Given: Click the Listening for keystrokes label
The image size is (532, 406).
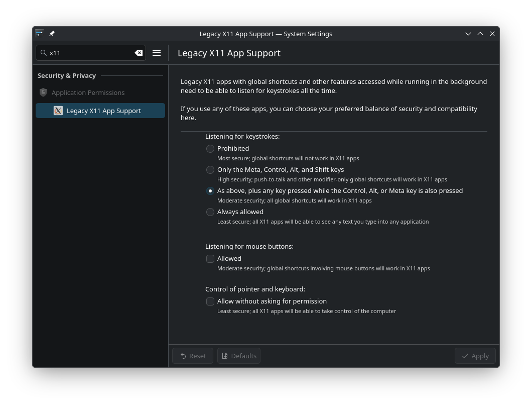Looking at the screenshot, I should pos(242,136).
